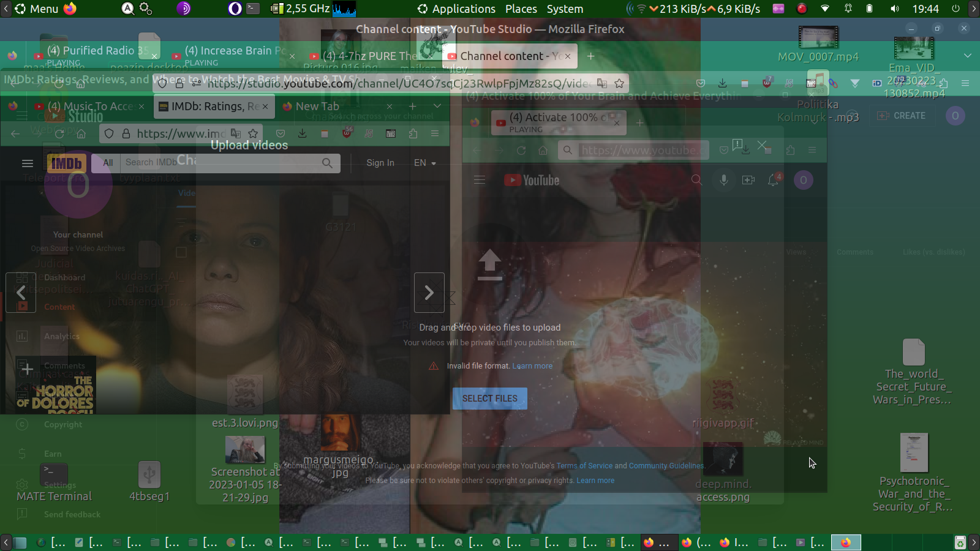Add The Horror of Dolores Roach to watchlist
Viewport: 980px width, 551px height.
(27, 369)
